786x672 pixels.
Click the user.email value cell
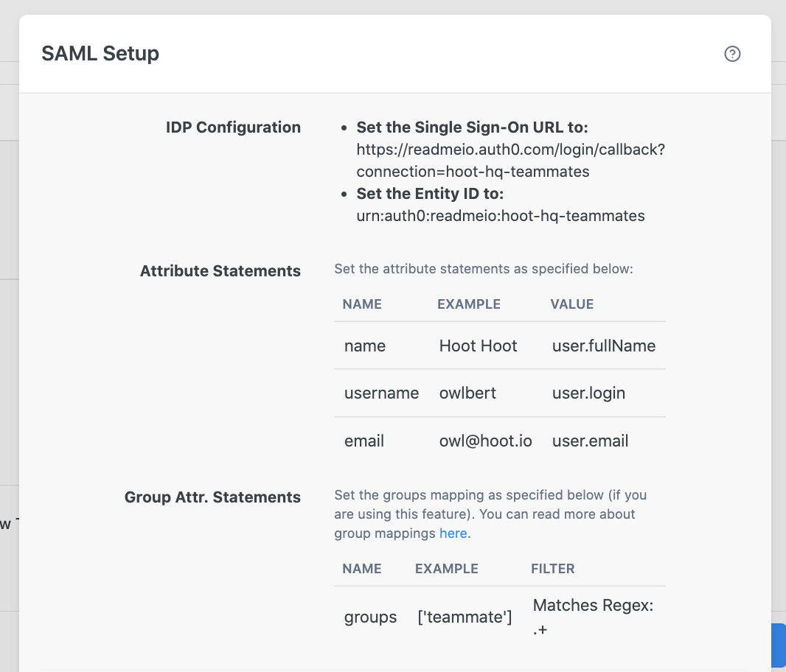(590, 441)
